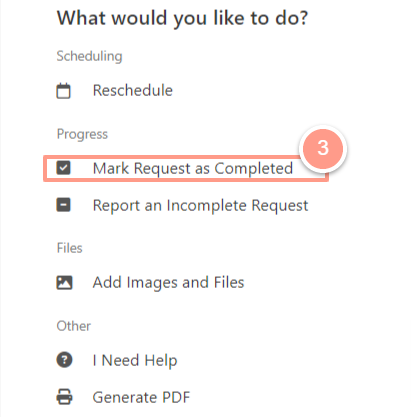Image resolution: width=411 pixels, height=417 pixels.
Task: Select the Reschedule option text
Action: tap(133, 90)
